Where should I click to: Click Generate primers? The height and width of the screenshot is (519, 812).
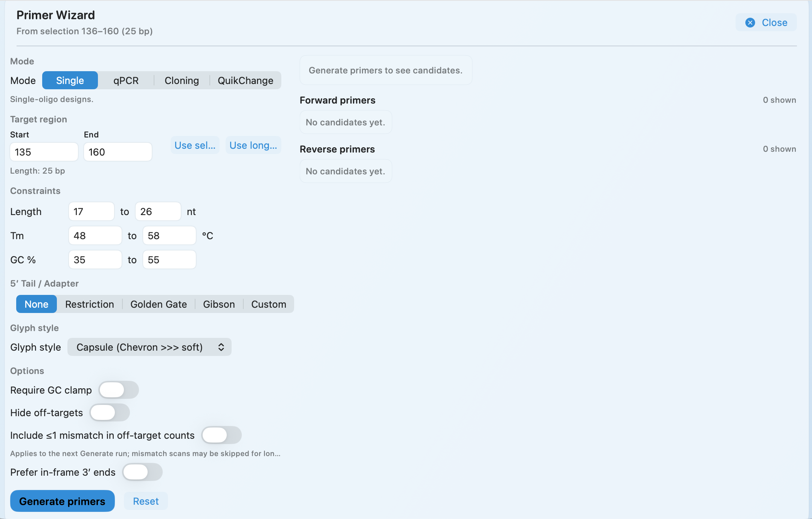click(x=62, y=501)
